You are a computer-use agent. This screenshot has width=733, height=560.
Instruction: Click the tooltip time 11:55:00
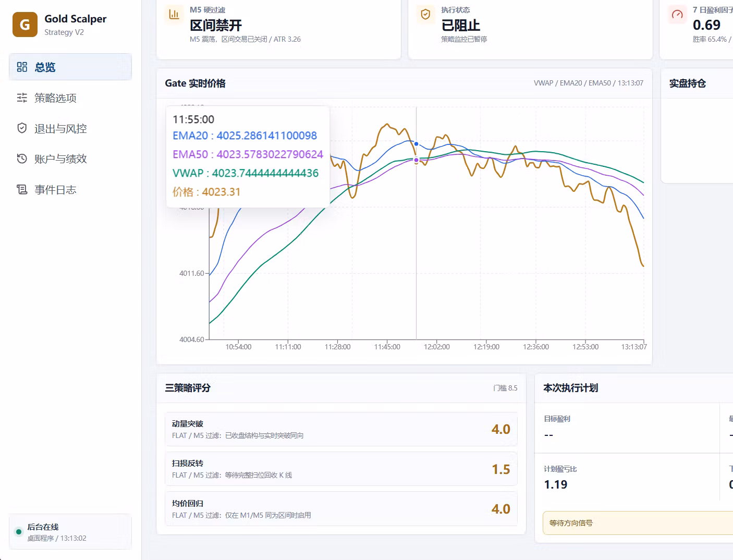(x=193, y=119)
